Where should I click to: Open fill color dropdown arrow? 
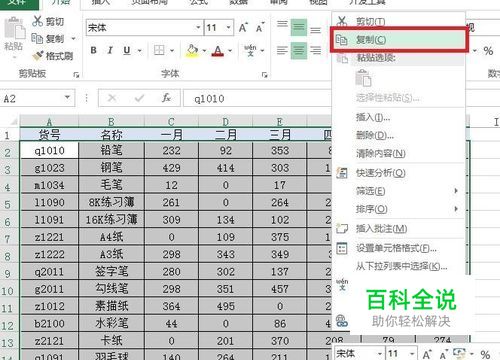[x=204, y=51]
